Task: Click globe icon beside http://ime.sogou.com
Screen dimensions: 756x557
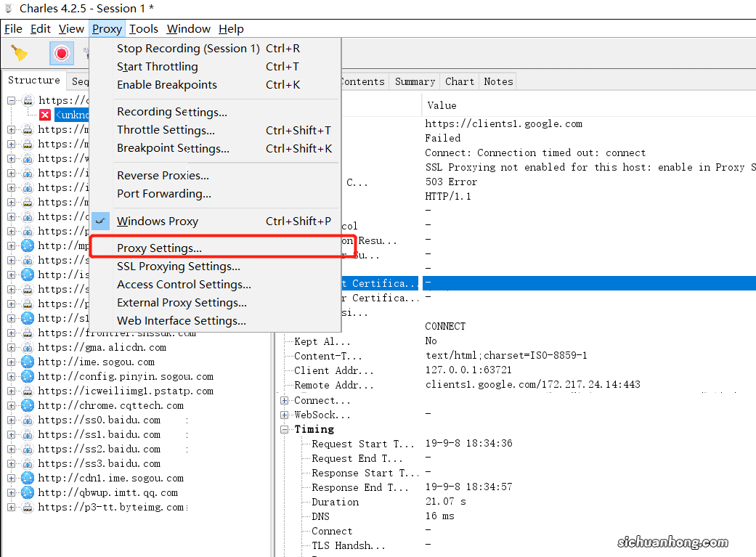Action: [x=28, y=362]
